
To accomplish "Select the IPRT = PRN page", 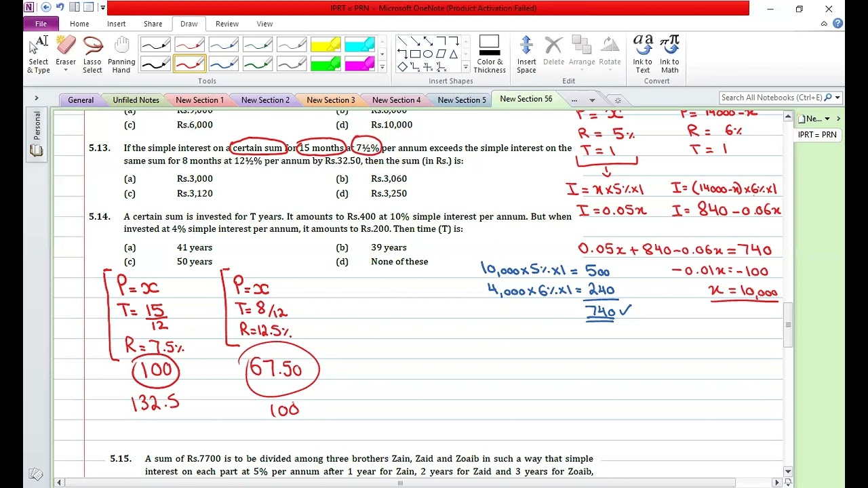I will [817, 134].
